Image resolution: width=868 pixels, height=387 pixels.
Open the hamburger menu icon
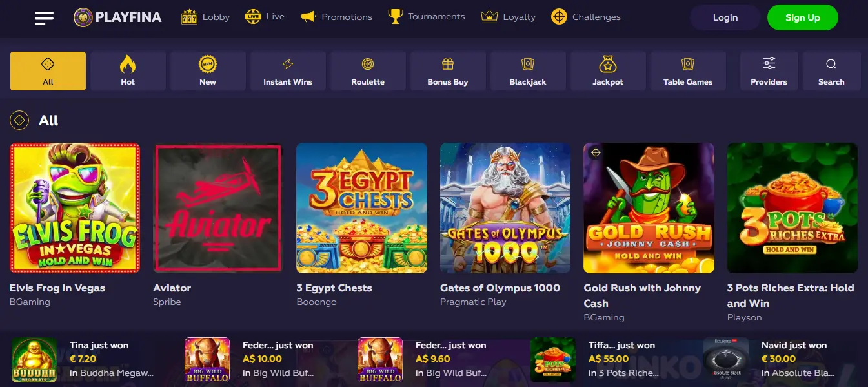tap(44, 17)
